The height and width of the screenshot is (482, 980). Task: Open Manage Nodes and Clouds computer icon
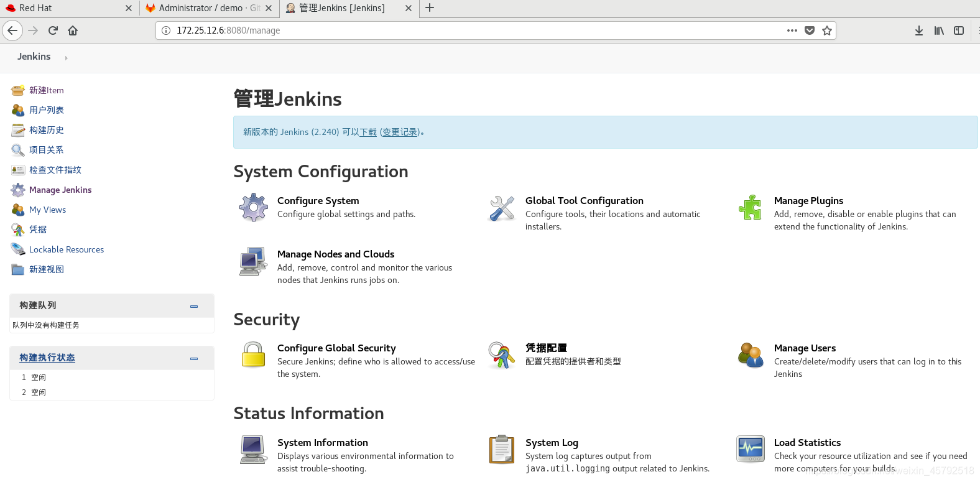[254, 261]
